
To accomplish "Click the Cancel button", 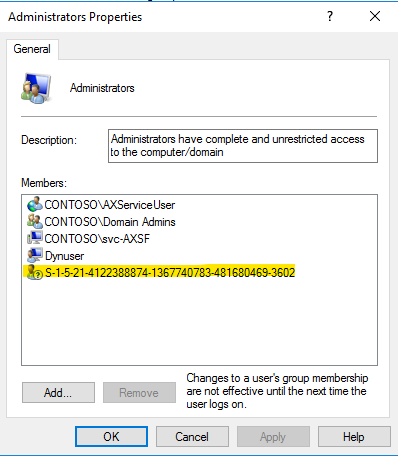I will click(192, 437).
